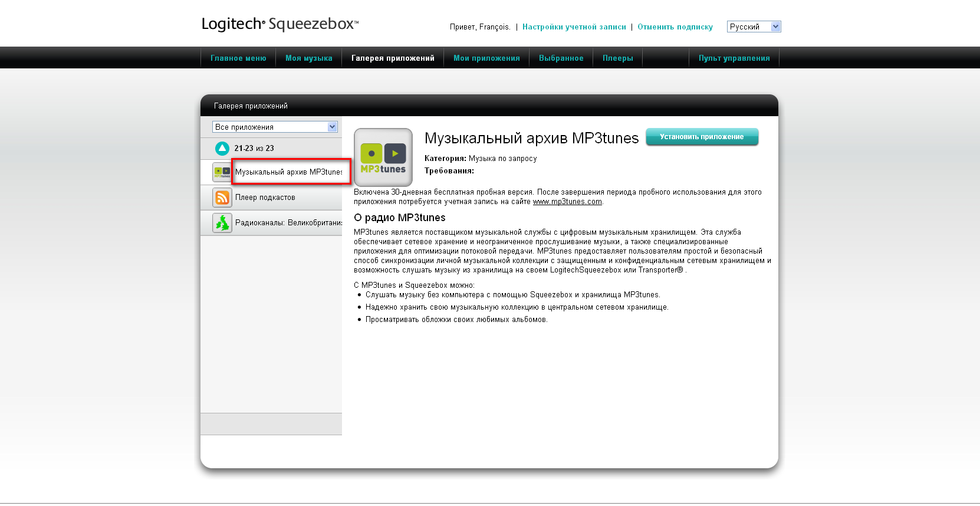Open Главное меню in navigation bar
Image resolution: width=980 pixels, height=506 pixels.
click(238, 58)
